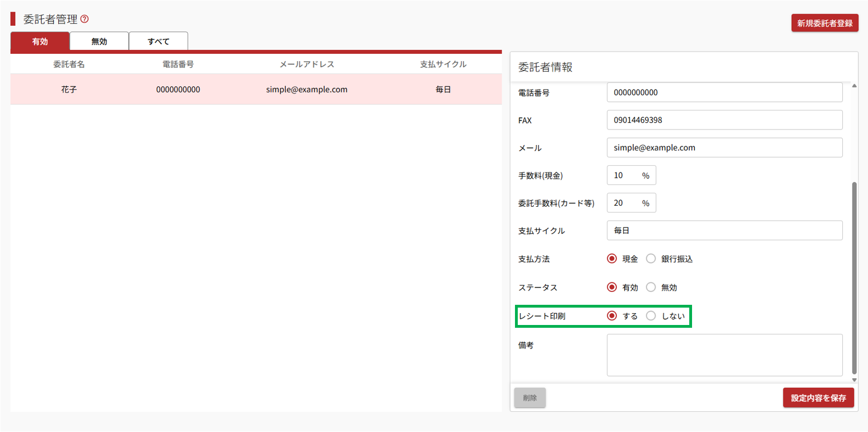Set ステータス to 無効
Viewport: 868px width, 432px height.
(651, 287)
